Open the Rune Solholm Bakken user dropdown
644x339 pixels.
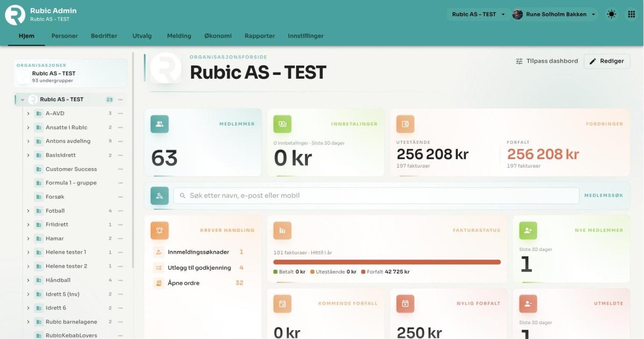point(555,14)
